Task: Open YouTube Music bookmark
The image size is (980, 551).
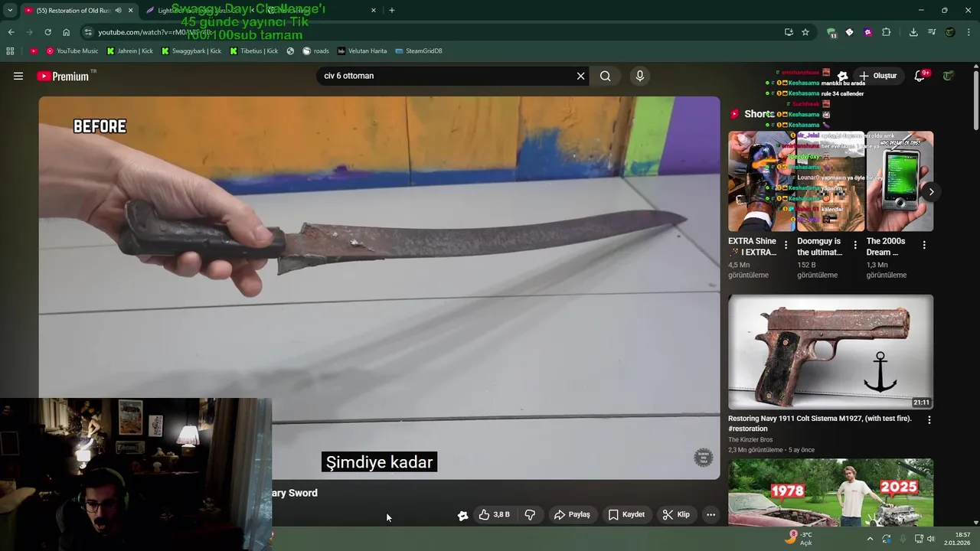Action: click(72, 51)
